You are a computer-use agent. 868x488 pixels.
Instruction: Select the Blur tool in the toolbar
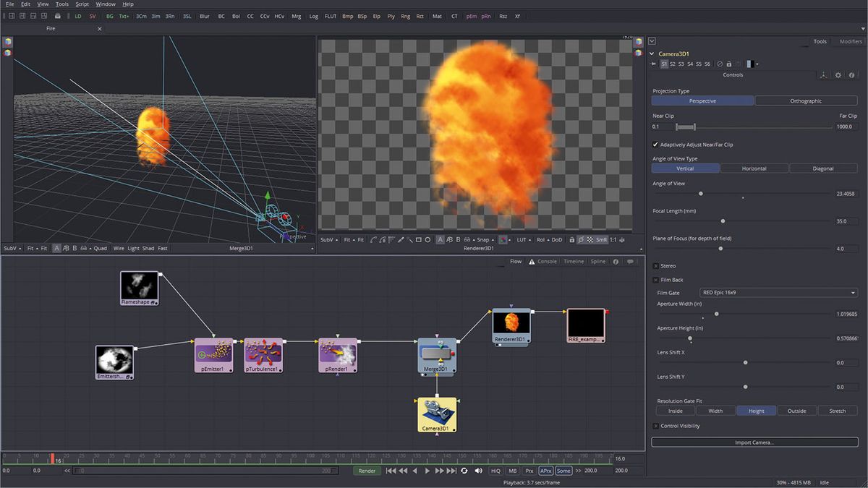203,16
